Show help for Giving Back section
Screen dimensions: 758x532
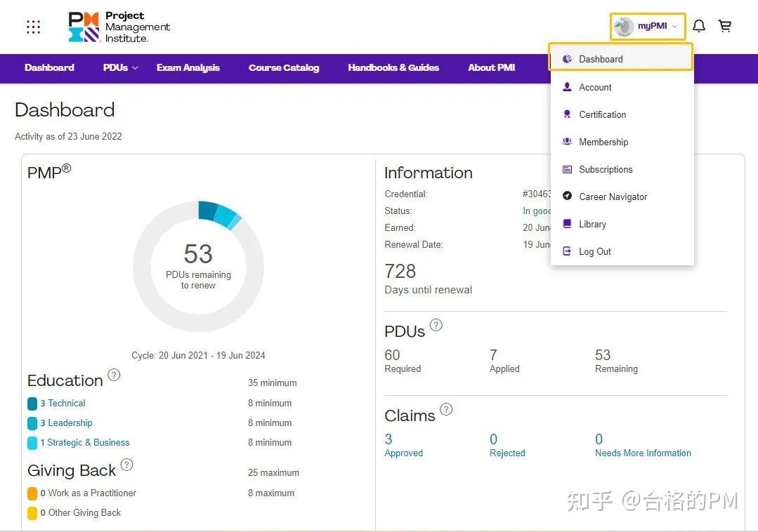coord(126,465)
